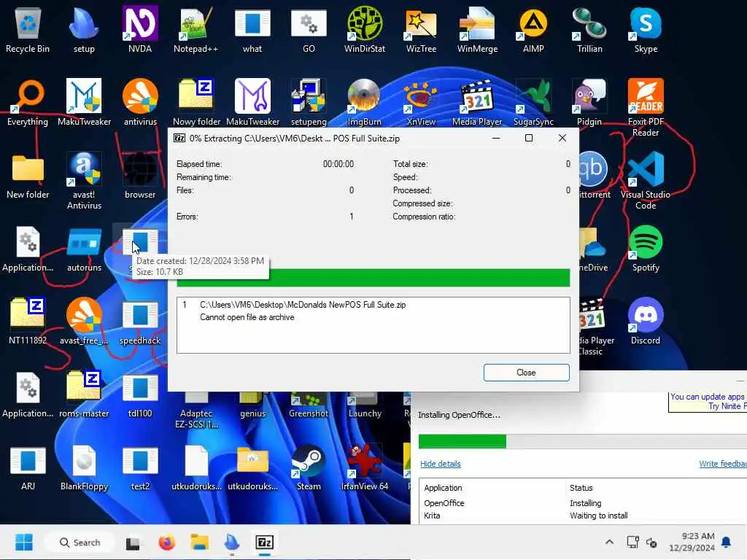This screenshot has height=560, width=747.
Task: Select the McDonalds NewPOS zip error path
Action: click(303, 305)
